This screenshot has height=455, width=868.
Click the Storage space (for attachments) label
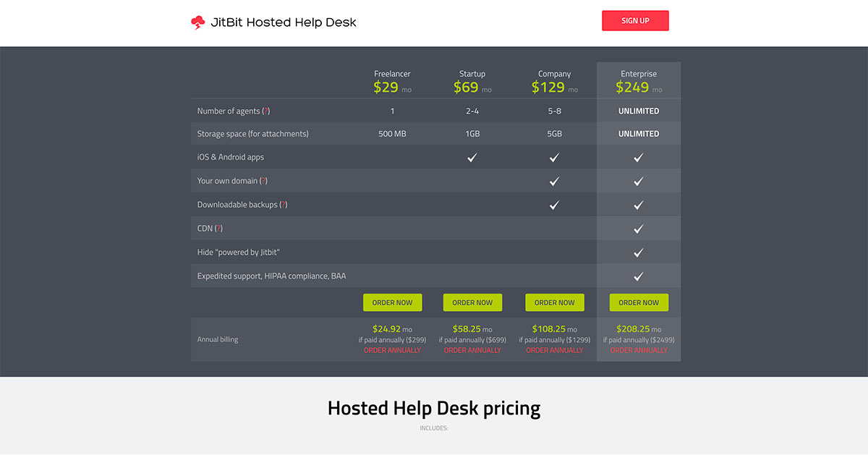253,134
